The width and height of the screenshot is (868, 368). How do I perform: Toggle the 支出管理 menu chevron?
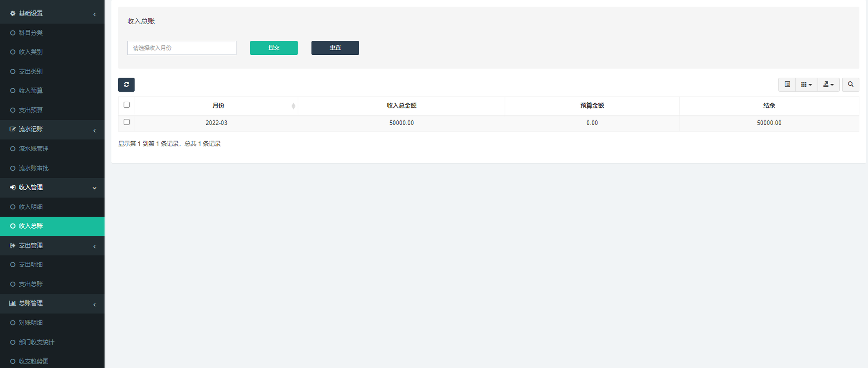click(x=95, y=247)
